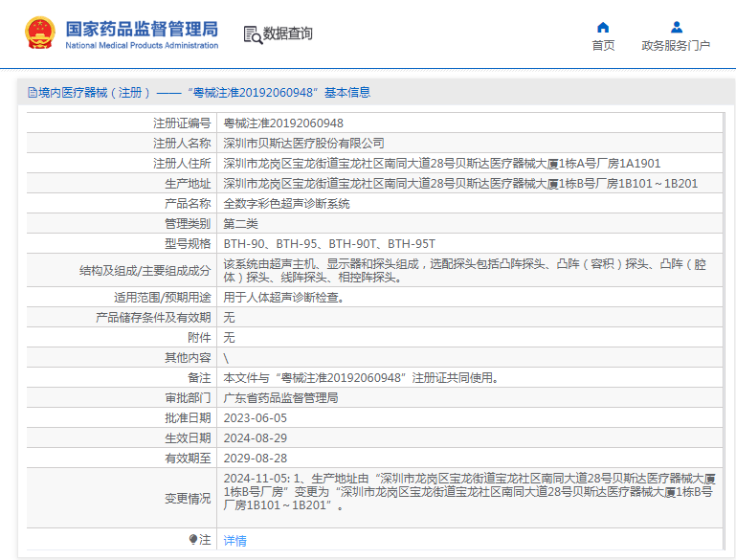Select effective date 2024-08-29
Image resolution: width=736 pixels, height=560 pixels.
point(255,438)
